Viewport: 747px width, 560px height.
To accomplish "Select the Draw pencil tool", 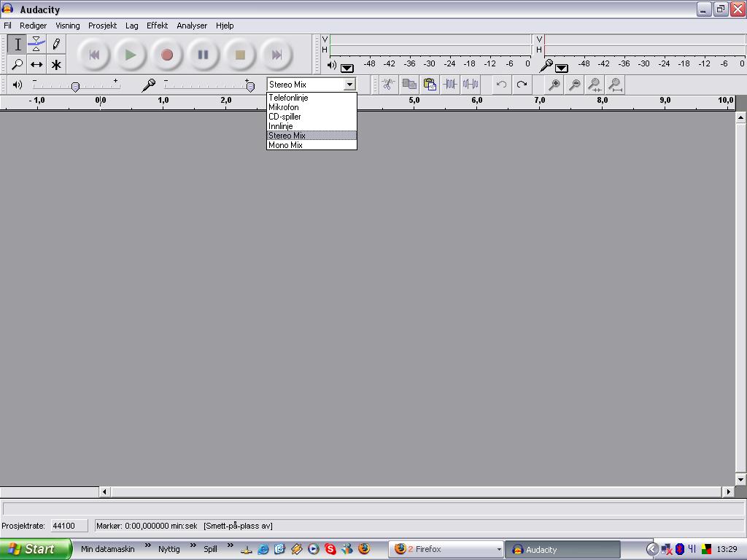I will 56,44.
